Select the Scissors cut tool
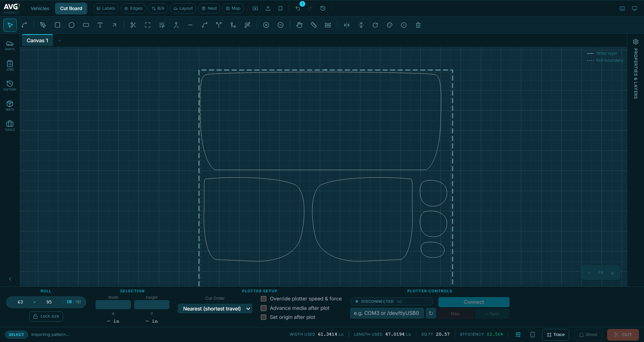This screenshot has width=644, height=342. point(133,25)
